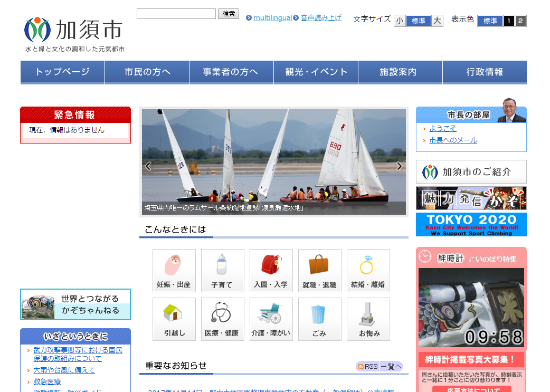This screenshot has height=392, width=550.
Task: Open the 大雨や台風に備えて link
Action: [64, 370]
